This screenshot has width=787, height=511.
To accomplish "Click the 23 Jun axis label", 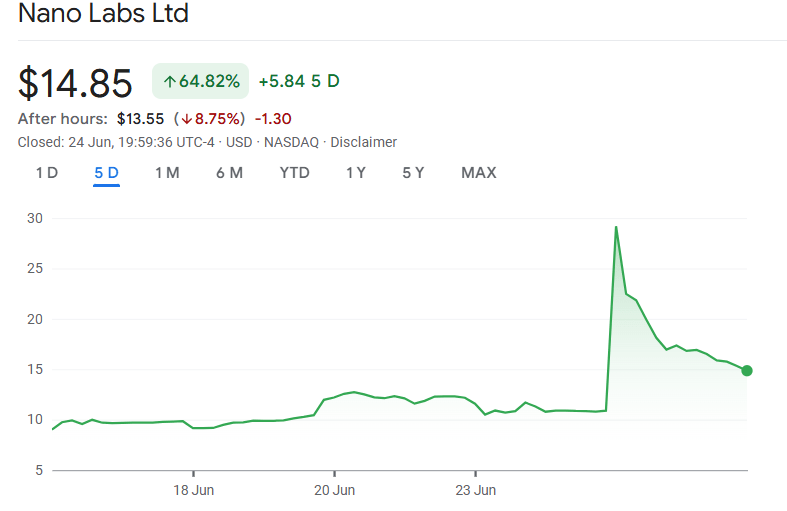I will 476,490.
